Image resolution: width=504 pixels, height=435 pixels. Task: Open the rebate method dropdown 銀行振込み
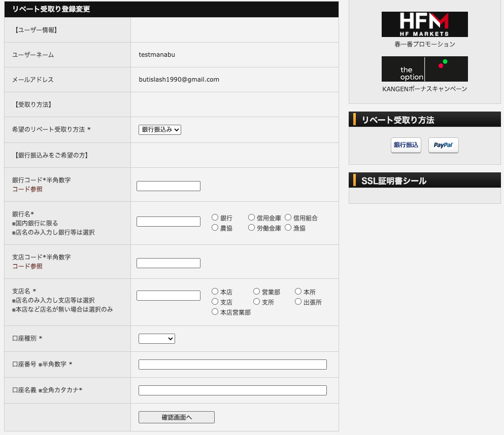click(x=159, y=130)
